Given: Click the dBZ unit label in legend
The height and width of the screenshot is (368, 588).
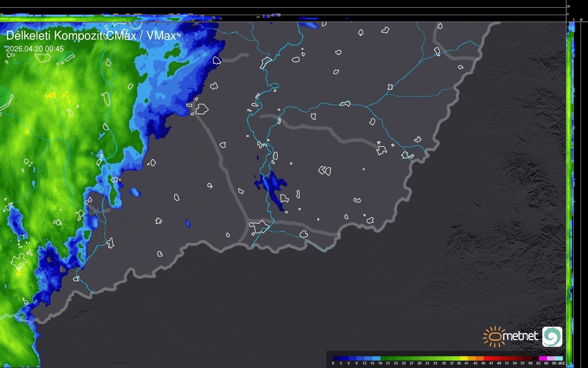Looking at the screenshot, I should pos(561,363).
